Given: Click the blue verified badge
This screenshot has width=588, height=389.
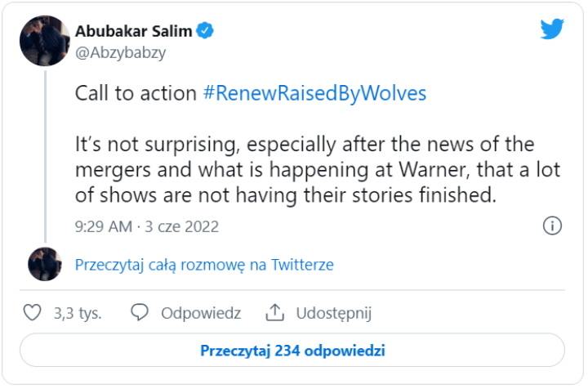Looking at the screenshot, I should (x=207, y=31).
